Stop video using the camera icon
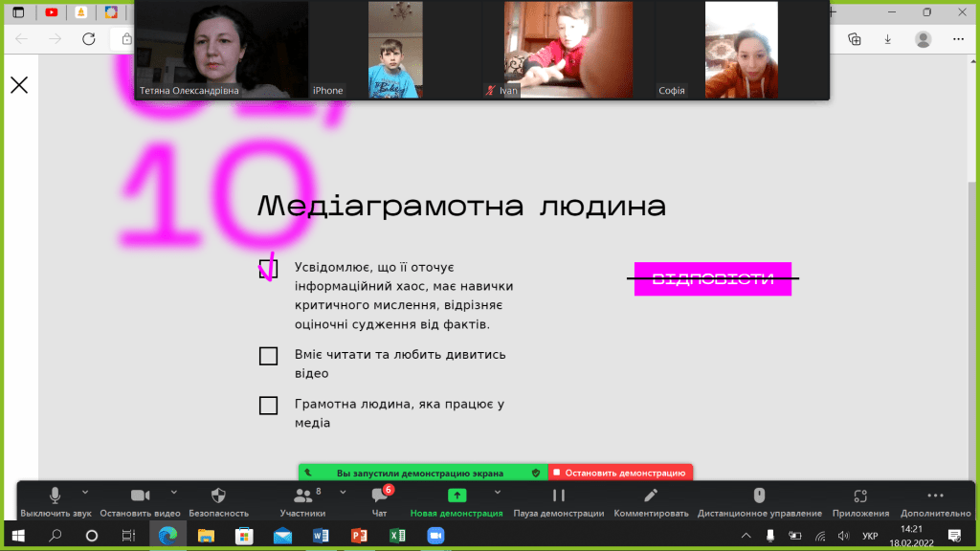This screenshot has height=551, width=980. coord(140,496)
